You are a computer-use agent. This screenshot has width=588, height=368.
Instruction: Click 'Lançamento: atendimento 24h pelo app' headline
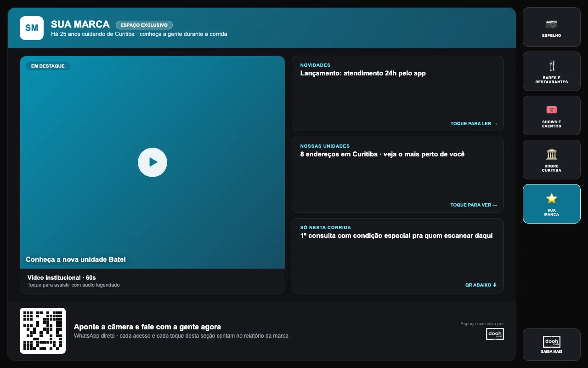pos(363,73)
